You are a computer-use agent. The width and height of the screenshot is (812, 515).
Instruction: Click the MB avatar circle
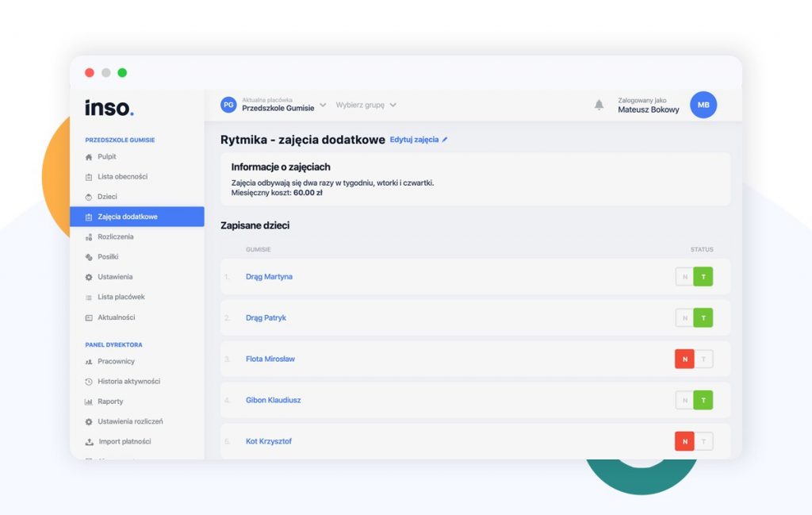703,105
